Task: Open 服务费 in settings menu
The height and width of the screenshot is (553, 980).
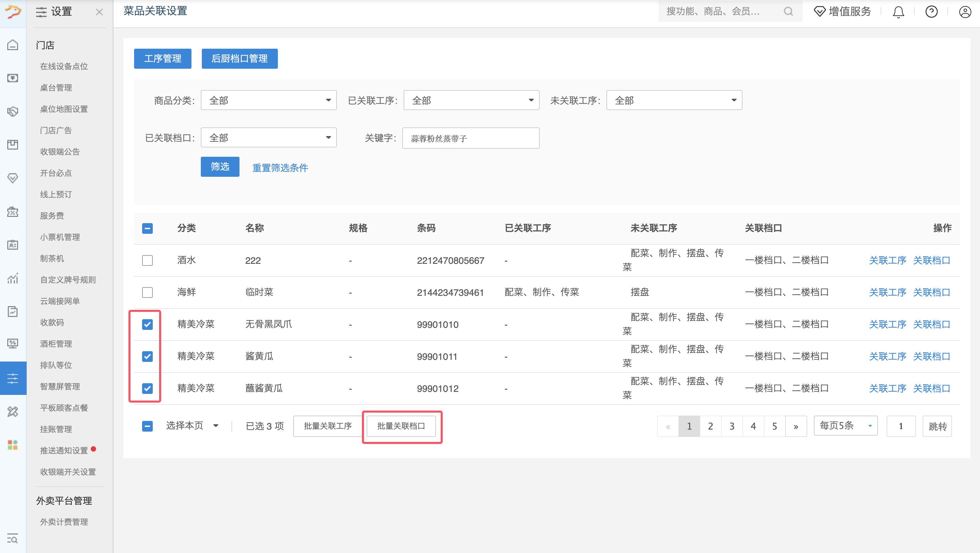Action: click(52, 216)
